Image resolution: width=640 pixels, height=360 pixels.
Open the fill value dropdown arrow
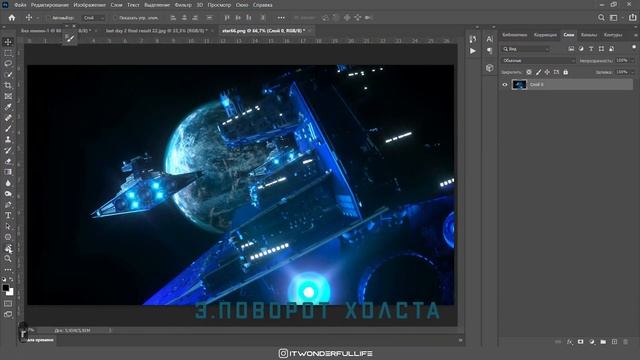(x=632, y=72)
